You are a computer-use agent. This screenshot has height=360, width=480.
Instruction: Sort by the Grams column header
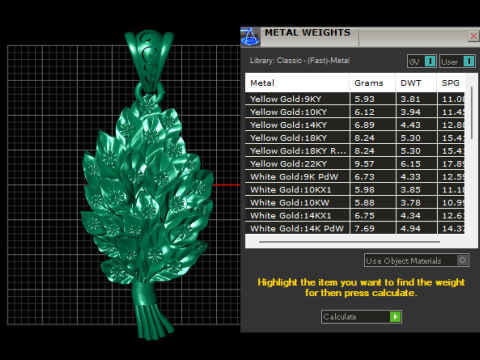[372, 83]
